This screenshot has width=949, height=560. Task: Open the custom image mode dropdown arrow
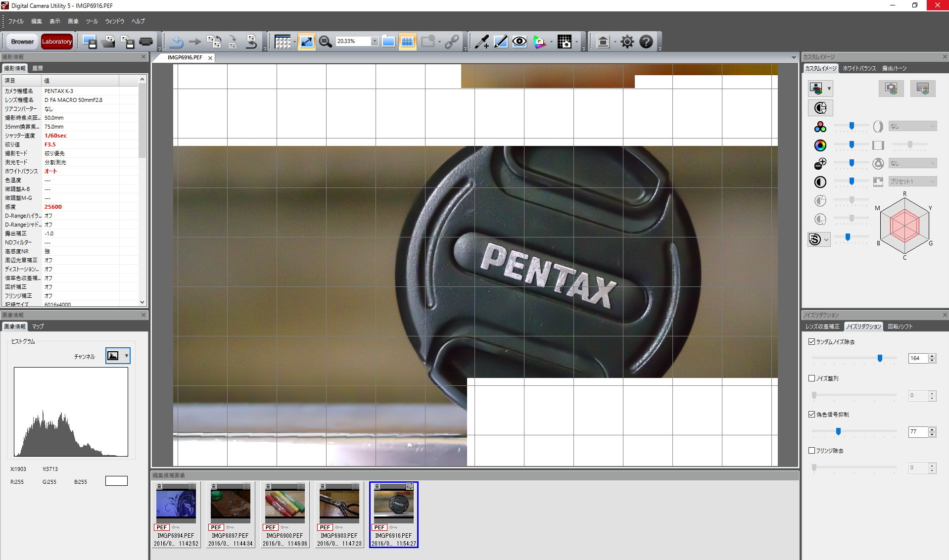click(x=829, y=89)
